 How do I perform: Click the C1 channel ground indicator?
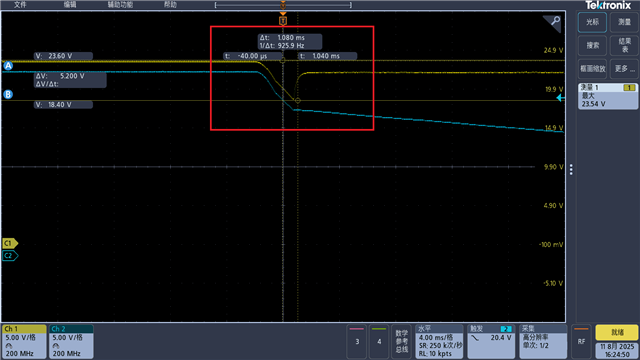click(x=10, y=243)
